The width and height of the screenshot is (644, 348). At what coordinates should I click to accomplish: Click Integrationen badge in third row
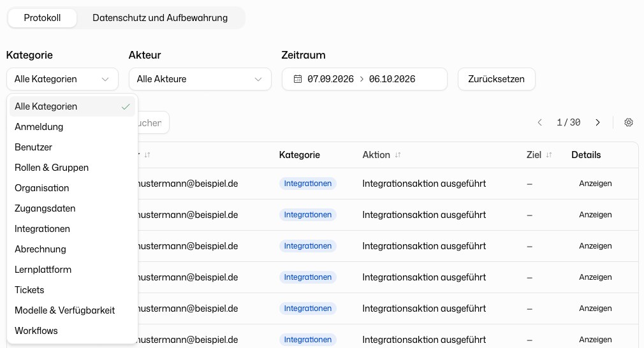(x=307, y=246)
